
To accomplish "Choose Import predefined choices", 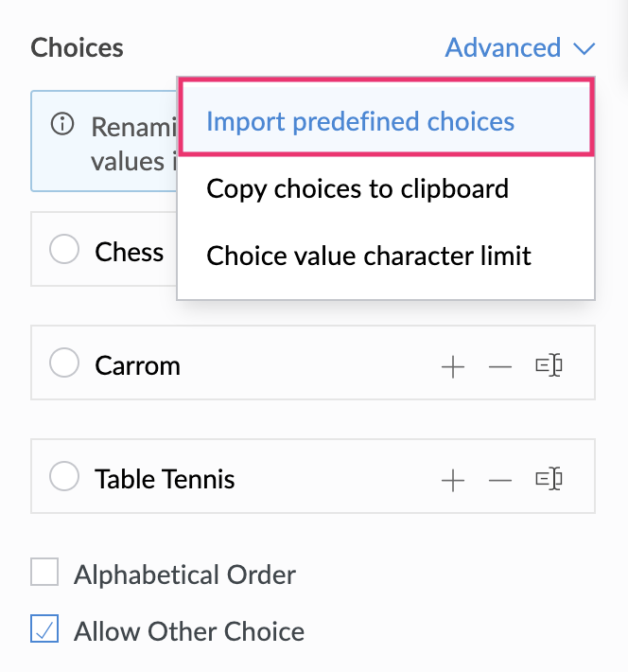I will click(x=360, y=121).
